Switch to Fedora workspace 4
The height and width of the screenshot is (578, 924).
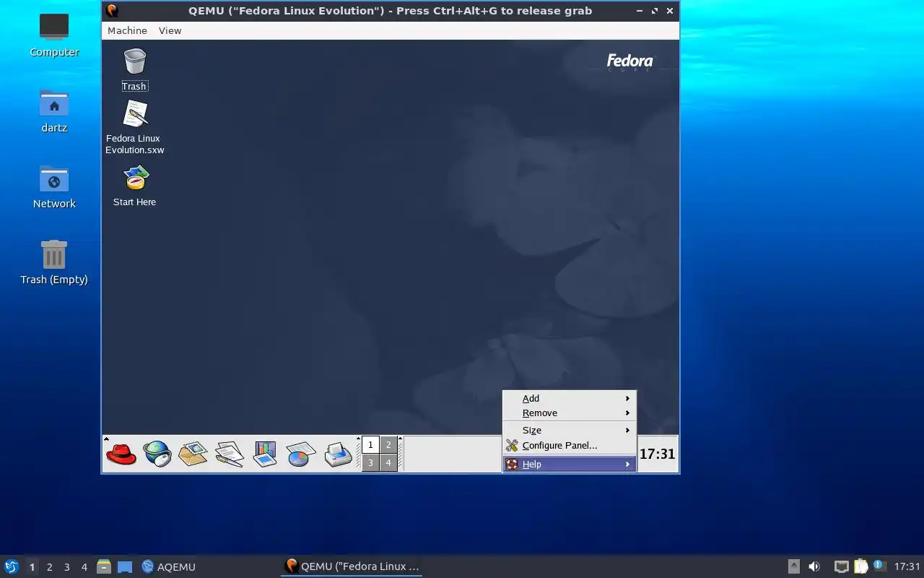tap(388, 462)
